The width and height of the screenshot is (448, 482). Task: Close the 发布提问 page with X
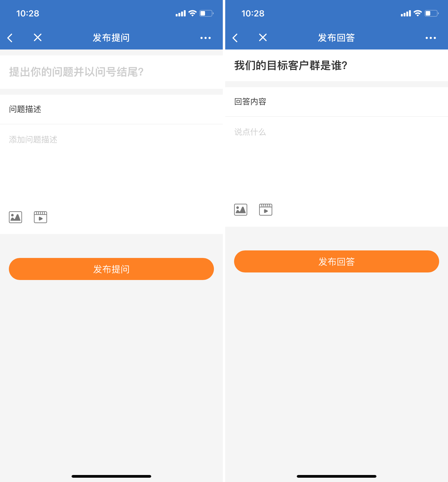point(38,38)
